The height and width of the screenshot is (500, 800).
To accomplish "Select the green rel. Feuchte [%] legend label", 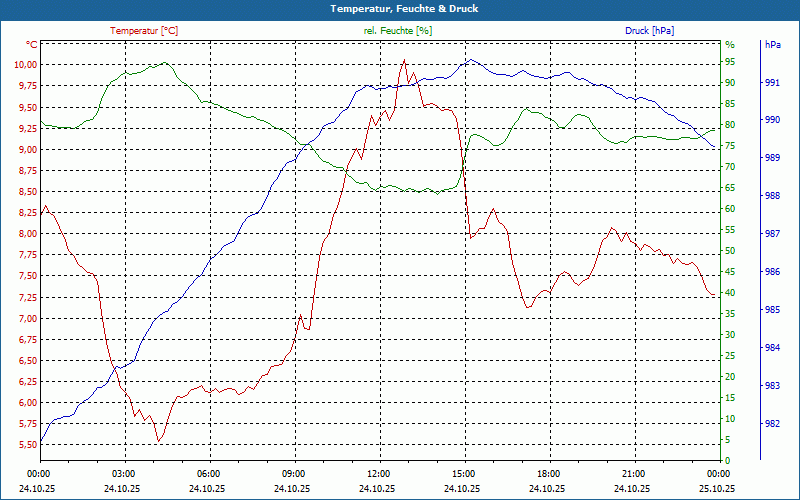I will pos(397,31).
